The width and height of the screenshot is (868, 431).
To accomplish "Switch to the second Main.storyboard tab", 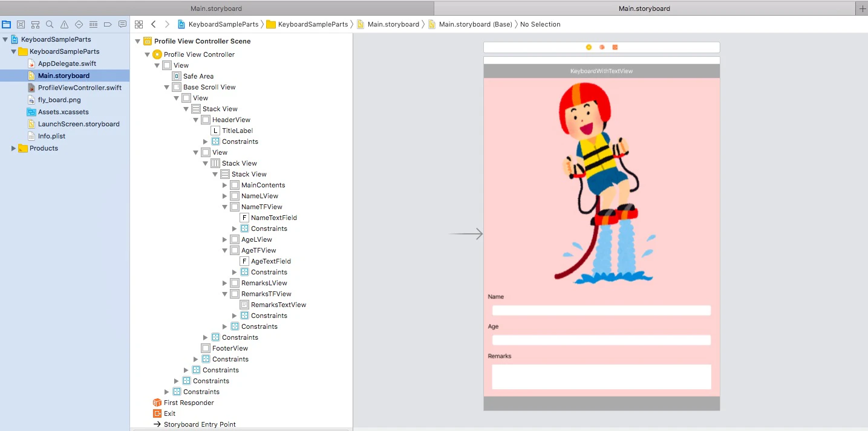I will point(644,8).
